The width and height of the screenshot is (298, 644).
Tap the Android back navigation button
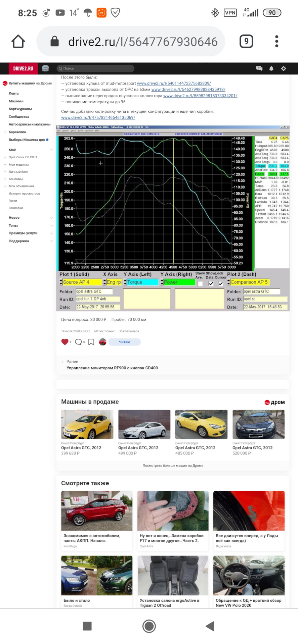click(x=210, y=626)
